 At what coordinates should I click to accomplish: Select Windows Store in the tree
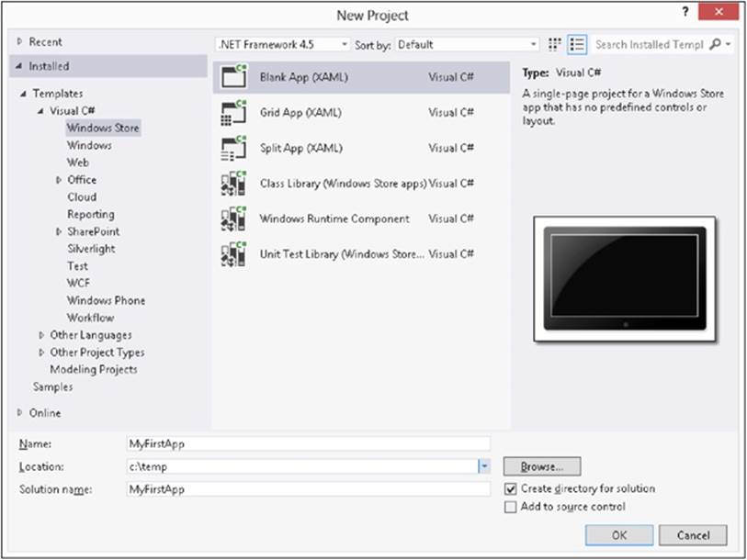tap(103, 128)
